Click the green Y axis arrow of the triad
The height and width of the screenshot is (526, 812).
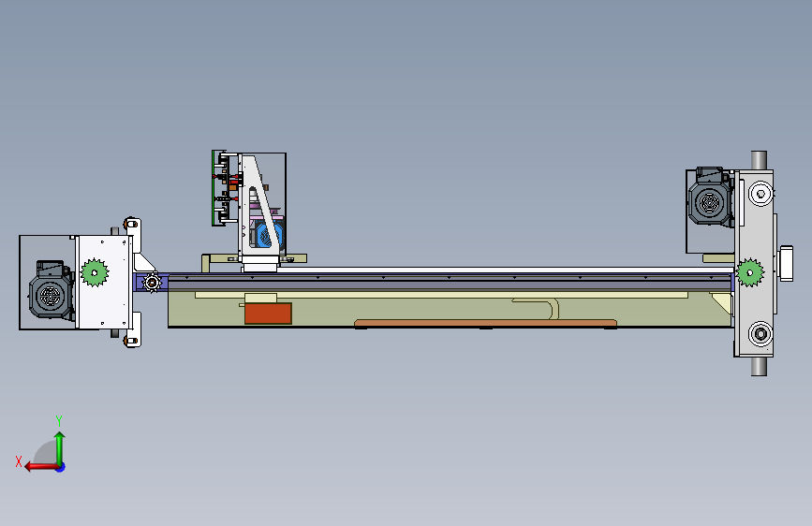60,447
